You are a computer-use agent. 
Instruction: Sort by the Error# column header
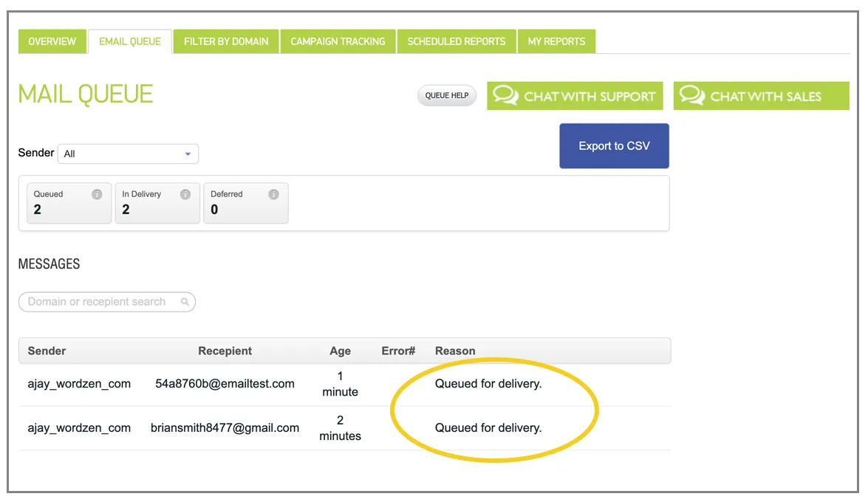coord(398,351)
